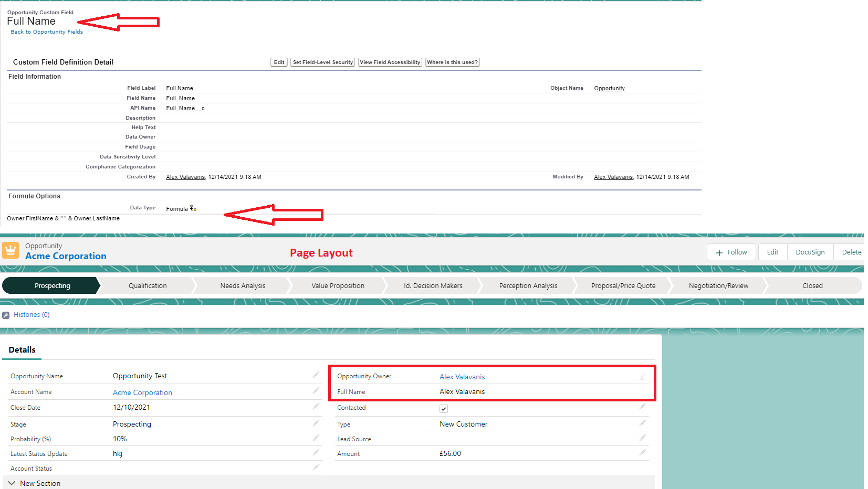The width and height of the screenshot is (868, 489).
Task: Click the edit pencil for Stage field
Action: pyautogui.click(x=316, y=423)
